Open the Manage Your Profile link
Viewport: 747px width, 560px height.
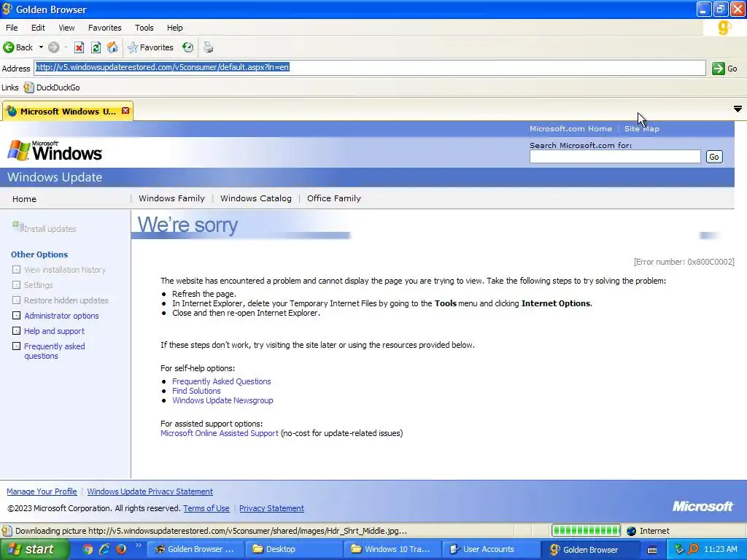[x=42, y=491]
